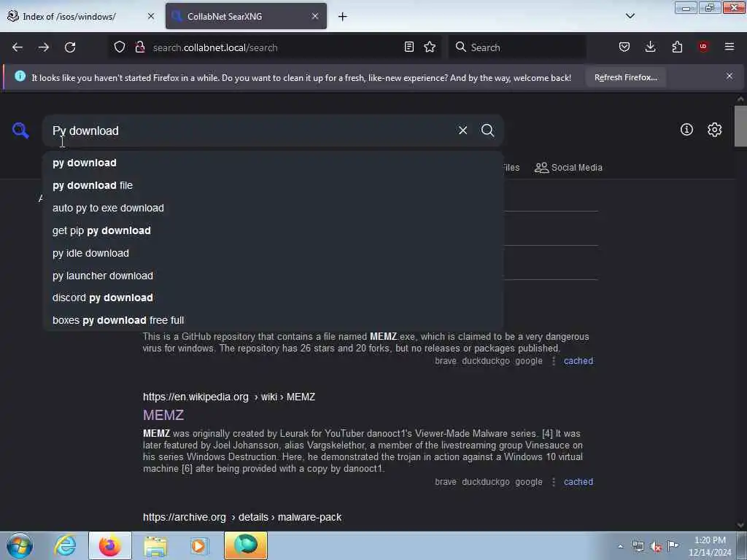Open cached link of the GitHub MEMZ result
The width and height of the screenshot is (747, 560).
[x=578, y=361]
